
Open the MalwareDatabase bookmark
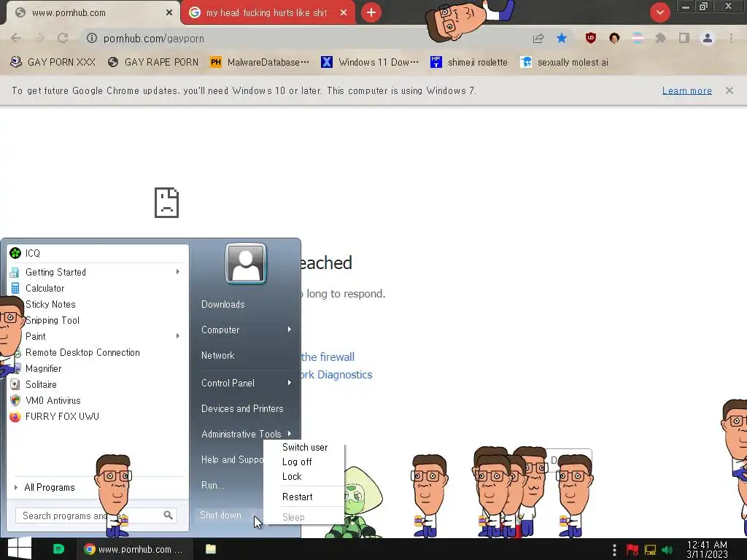point(260,62)
